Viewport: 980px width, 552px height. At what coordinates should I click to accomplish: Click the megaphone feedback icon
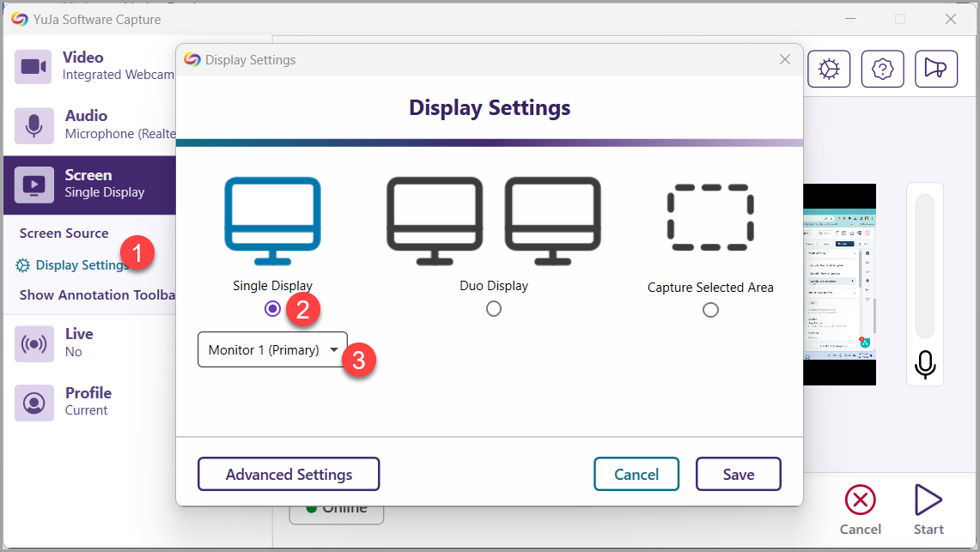936,69
